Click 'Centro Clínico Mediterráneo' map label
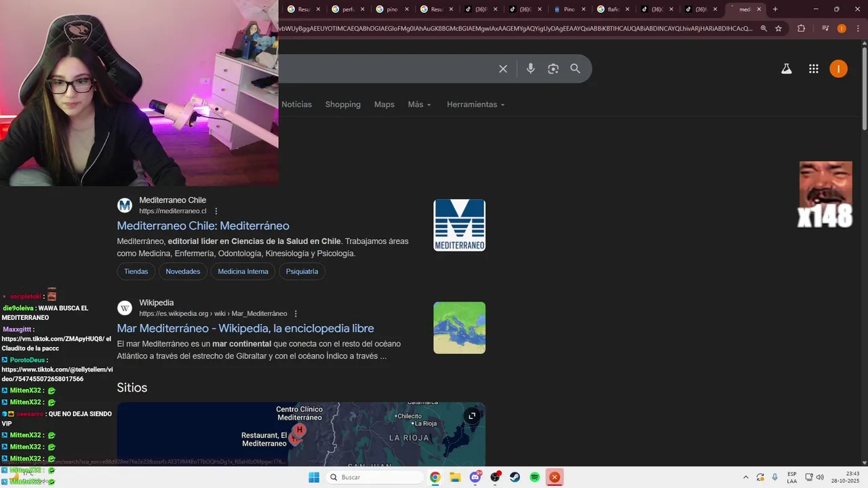The width and height of the screenshot is (868, 488). 299,413
